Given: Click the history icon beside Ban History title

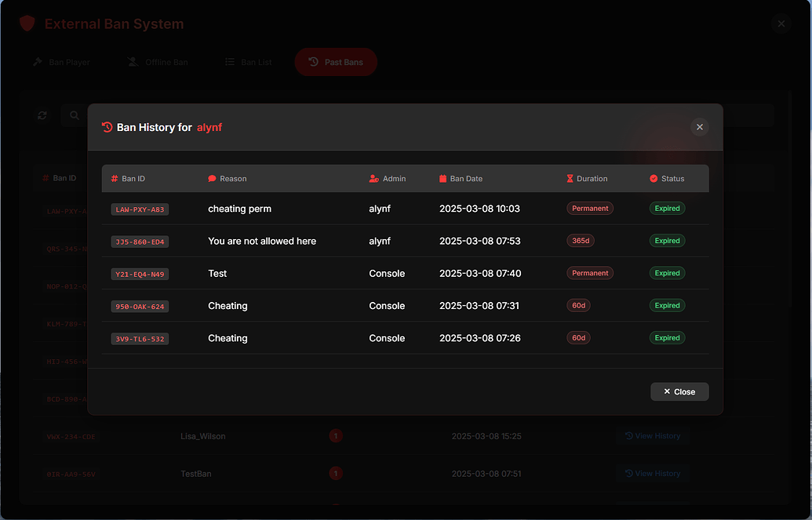Looking at the screenshot, I should click(x=107, y=126).
